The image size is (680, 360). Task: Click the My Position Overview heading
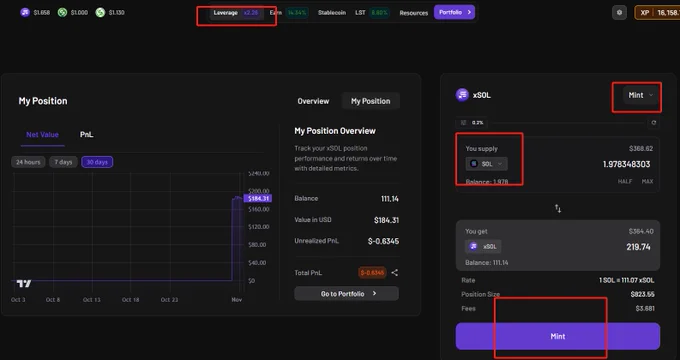pyautogui.click(x=335, y=131)
